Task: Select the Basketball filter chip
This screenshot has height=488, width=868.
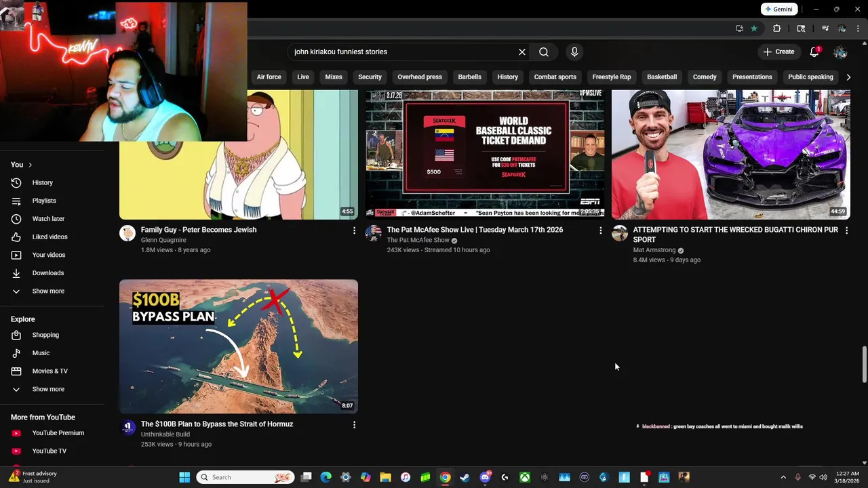Action: [662, 77]
